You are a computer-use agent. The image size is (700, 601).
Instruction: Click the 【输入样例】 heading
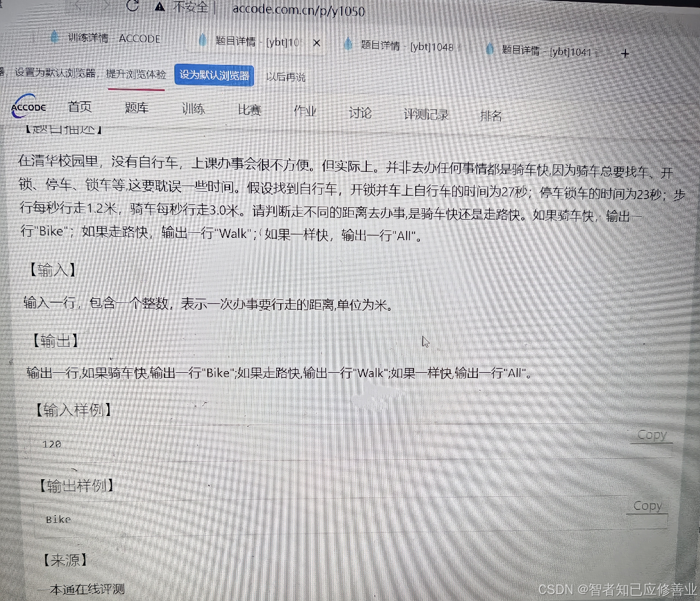click(73, 410)
